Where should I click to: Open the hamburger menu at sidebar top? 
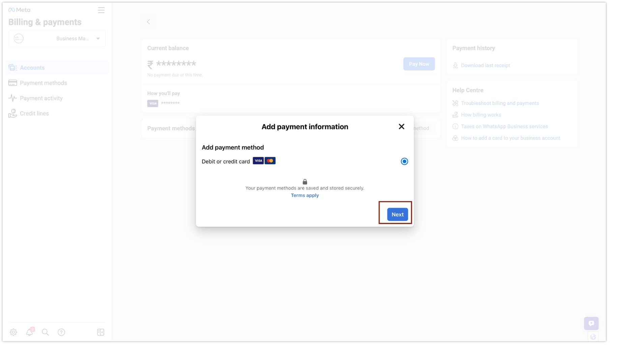coord(101,10)
